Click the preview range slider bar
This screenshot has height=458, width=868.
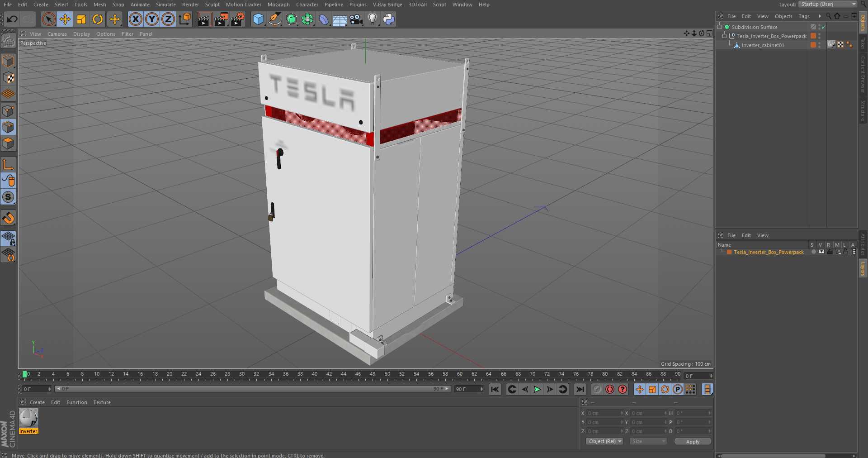click(x=253, y=389)
